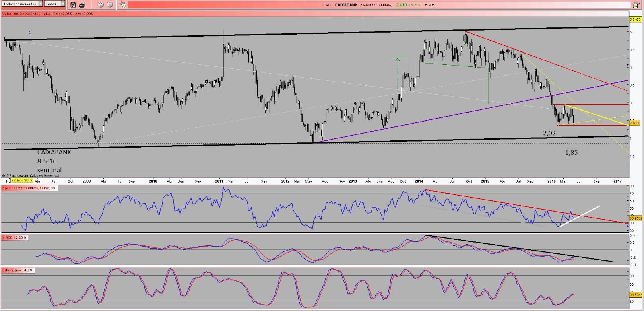Click the 'semanal' annotation text

click(x=50, y=170)
